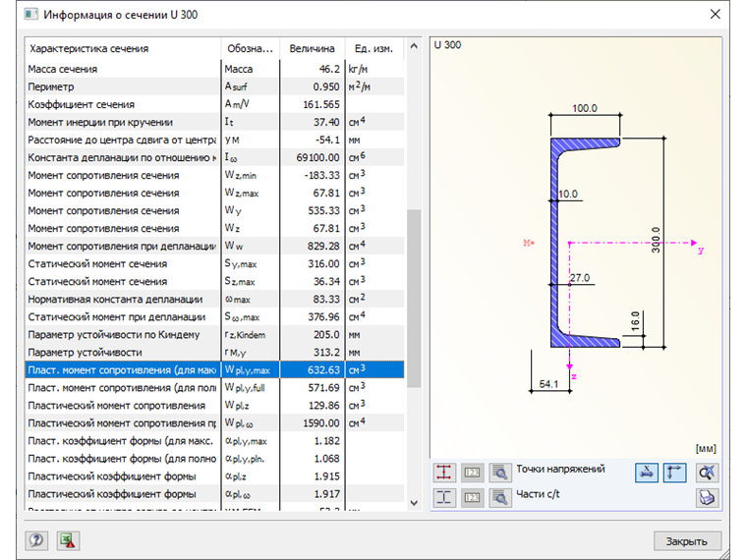Image resolution: width=747 pixels, height=560 pixels.
Task: Show c/t parts of the section
Action: click(444, 498)
